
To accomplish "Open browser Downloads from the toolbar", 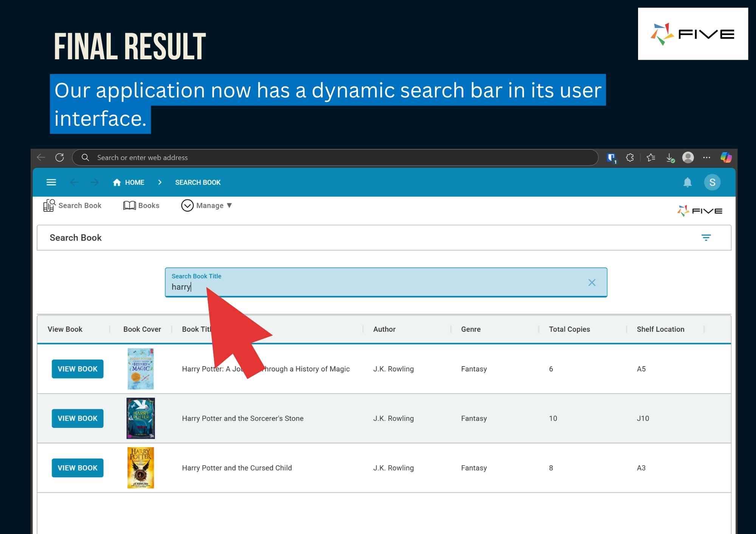I will (669, 157).
